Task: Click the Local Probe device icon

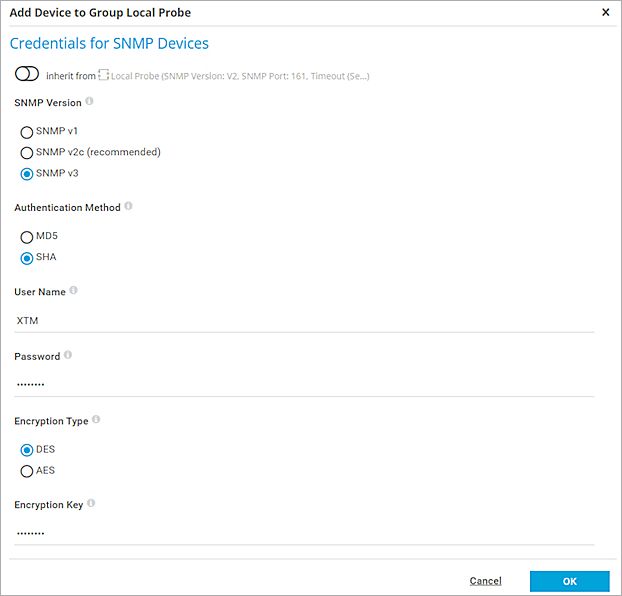Action: pos(104,75)
